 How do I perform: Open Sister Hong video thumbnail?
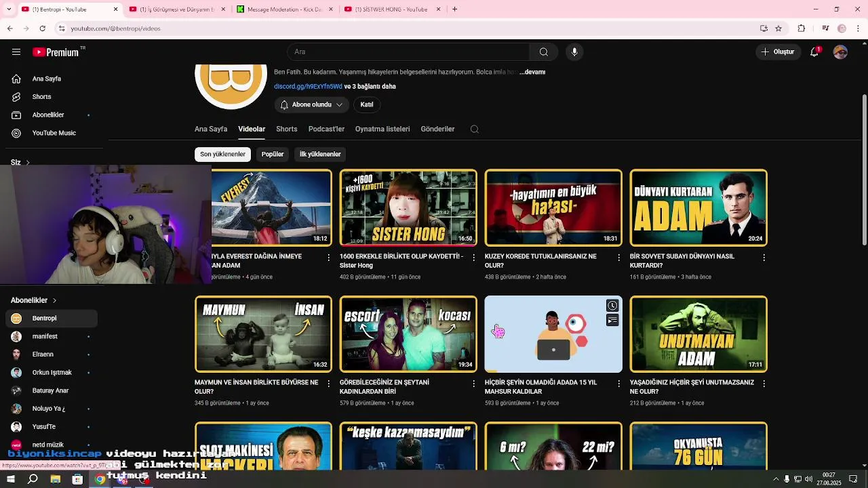(x=408, y=207)
